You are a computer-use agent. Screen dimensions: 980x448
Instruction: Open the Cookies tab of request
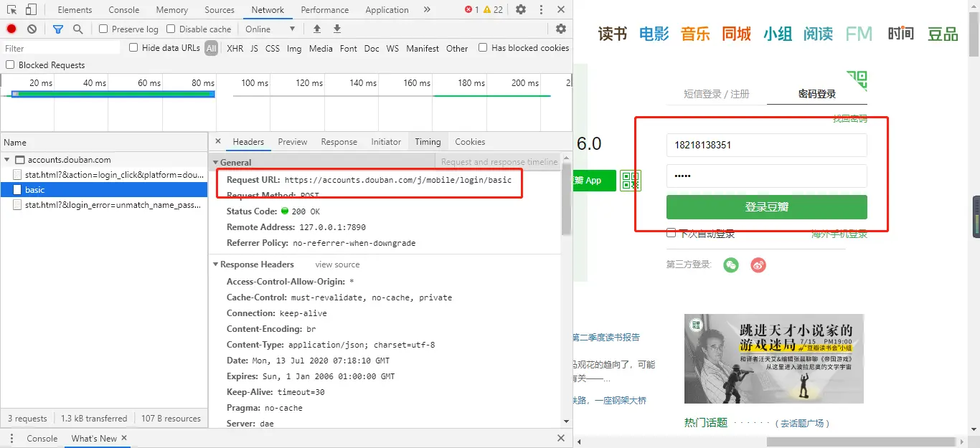pyautogui.click(x=470, y=141)
